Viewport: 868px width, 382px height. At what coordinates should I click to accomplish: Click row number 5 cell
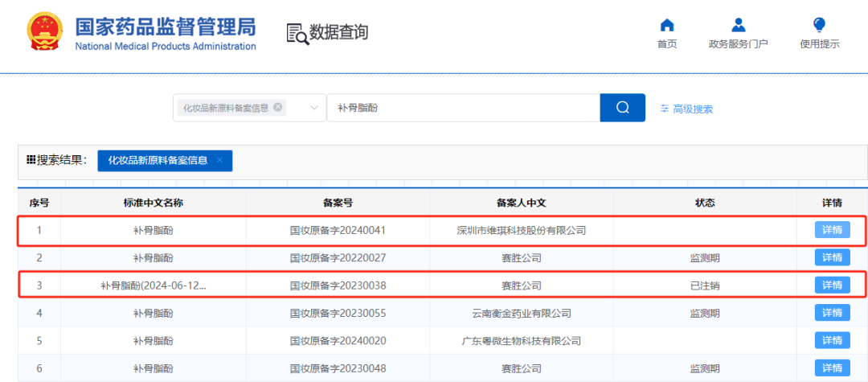click(x=39, y=340)
